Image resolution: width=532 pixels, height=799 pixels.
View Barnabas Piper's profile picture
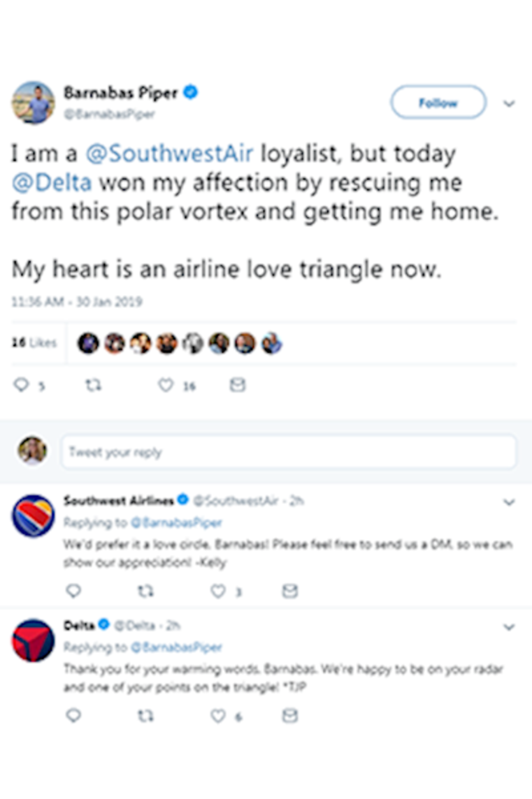[x=32, y=102]
